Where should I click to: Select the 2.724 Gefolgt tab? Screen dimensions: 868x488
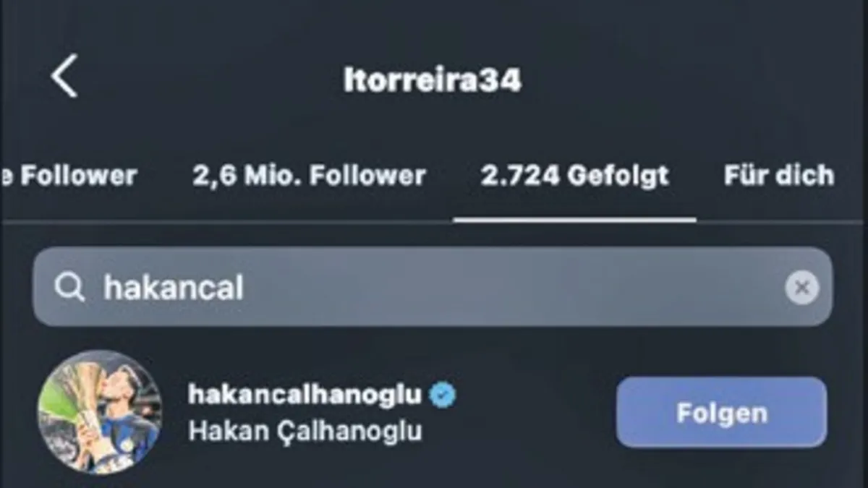point(575,176)
